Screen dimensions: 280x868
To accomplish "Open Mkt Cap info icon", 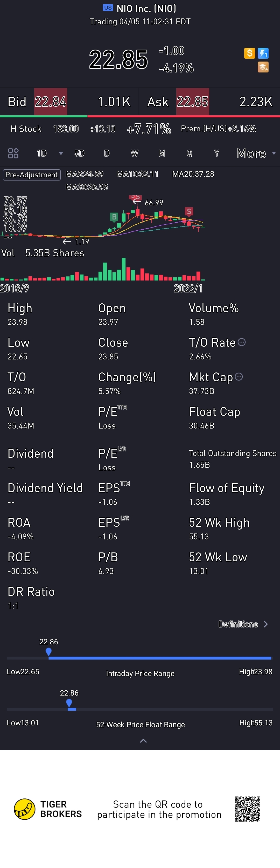I will tap(239, 377).
